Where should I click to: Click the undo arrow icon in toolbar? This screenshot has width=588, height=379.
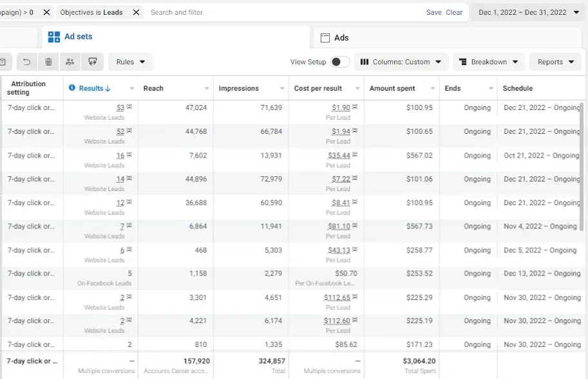(26, 62)
